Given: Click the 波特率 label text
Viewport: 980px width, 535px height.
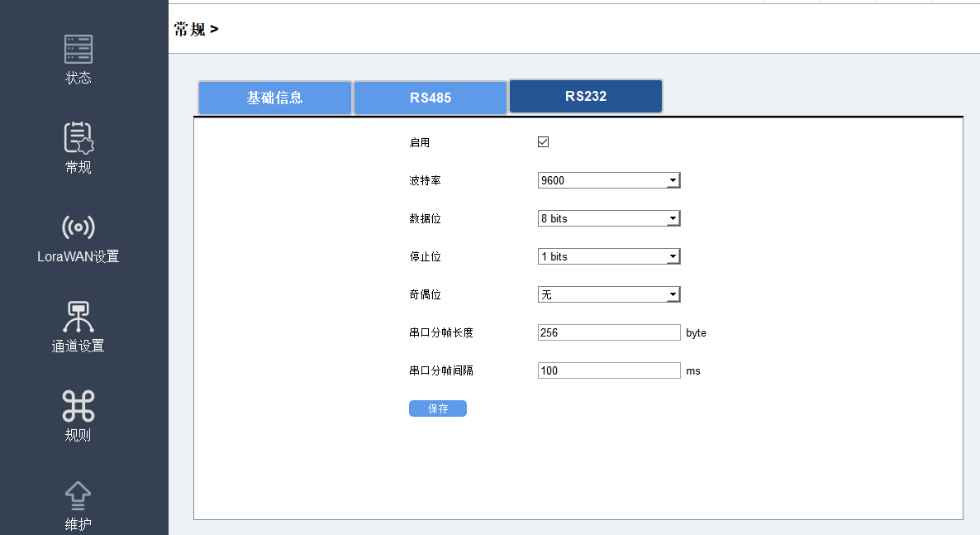Looking at the screenshot, I should click(x=425, y=181).
